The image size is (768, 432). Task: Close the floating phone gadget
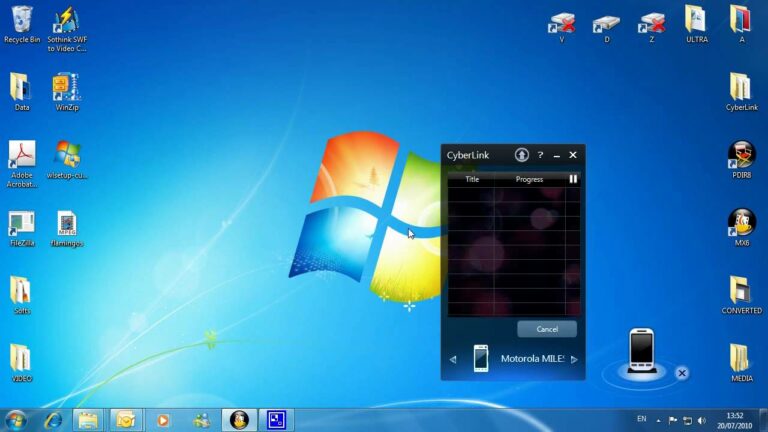tap(682, 373)
